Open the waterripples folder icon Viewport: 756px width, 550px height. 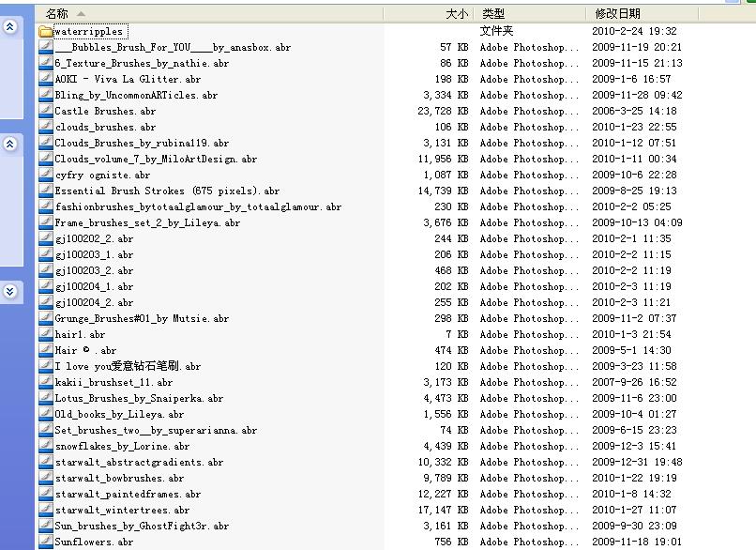point(46,31)
